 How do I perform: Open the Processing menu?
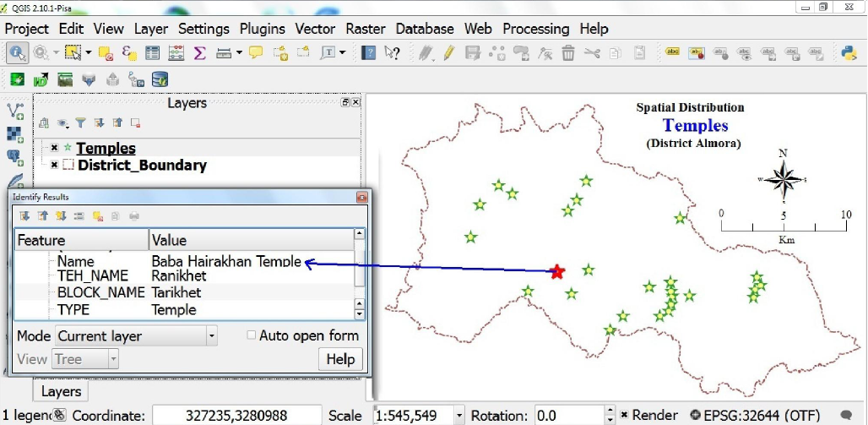536,29
